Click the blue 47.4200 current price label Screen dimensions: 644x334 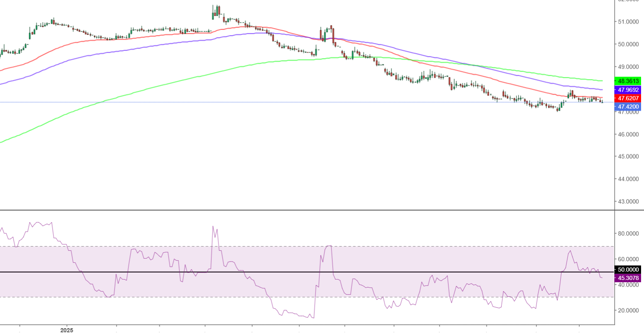coord(629,107)
